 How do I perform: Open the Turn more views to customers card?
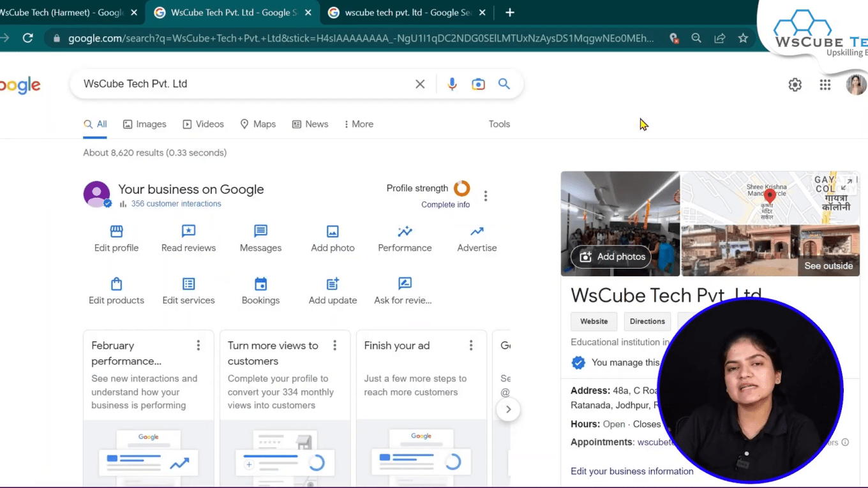[x=285, y=408]
